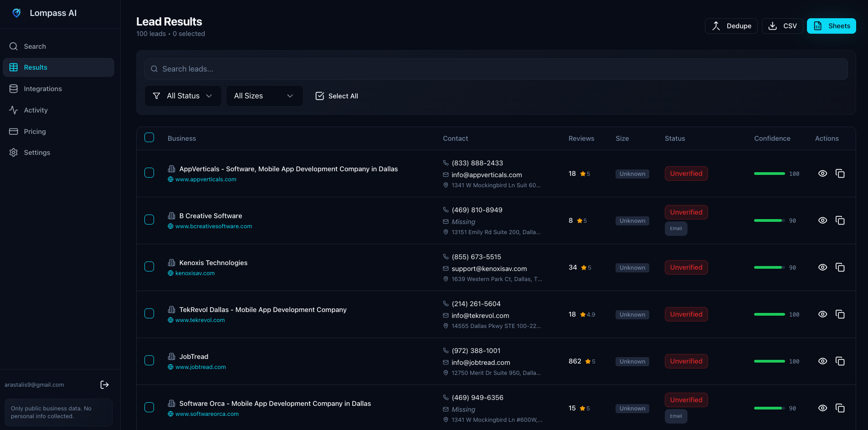868x430 pixels.
Task: Open www.appverticals.com link
Action: click(206, 179)
